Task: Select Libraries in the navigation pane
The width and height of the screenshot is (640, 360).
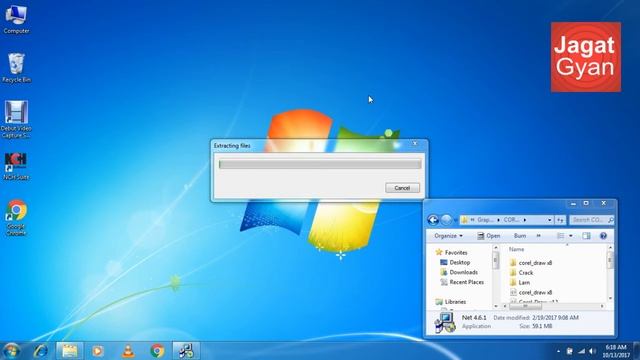Action: click(x=451, y=302)
